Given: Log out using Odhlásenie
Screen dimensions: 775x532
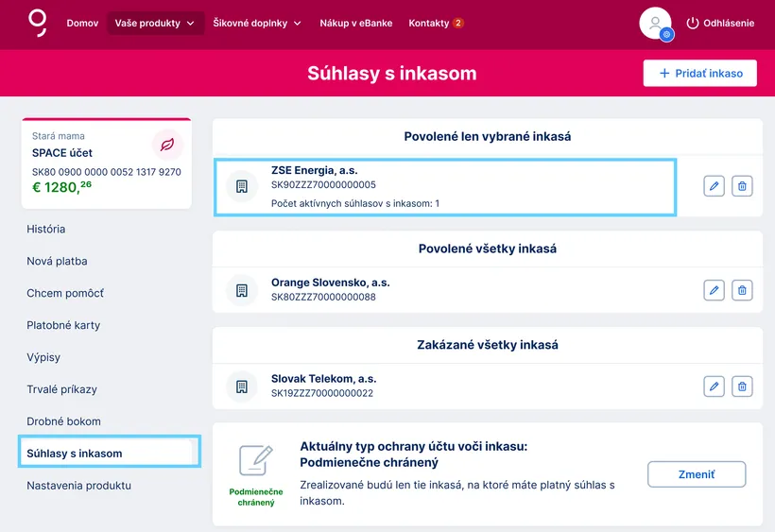Looking at the screenshot, I should [720, 23].
